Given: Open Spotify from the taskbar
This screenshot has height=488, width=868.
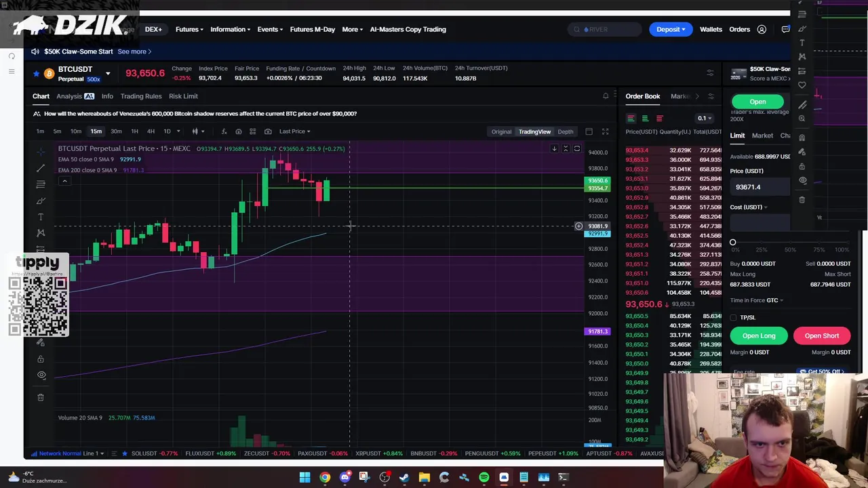Looking at the screenshot, I should (x=484, y=477).
